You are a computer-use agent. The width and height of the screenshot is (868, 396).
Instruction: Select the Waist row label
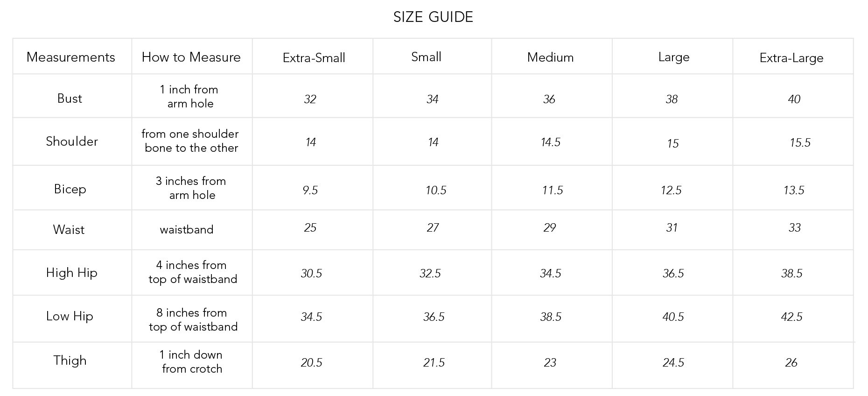tap(69, 230)
